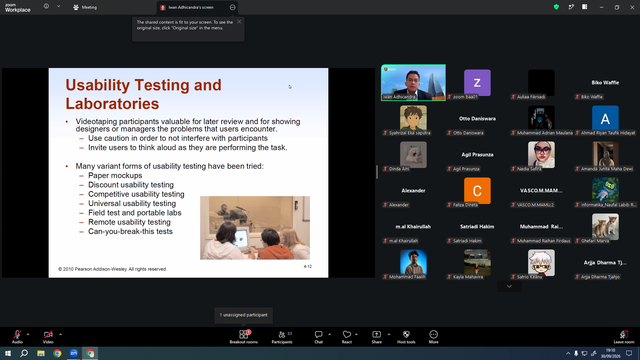This screenshot has height=360, width=640.
Task: Select the Ahmad Rijan Taufik Hidayat tile
Action: tap(605, 118)
